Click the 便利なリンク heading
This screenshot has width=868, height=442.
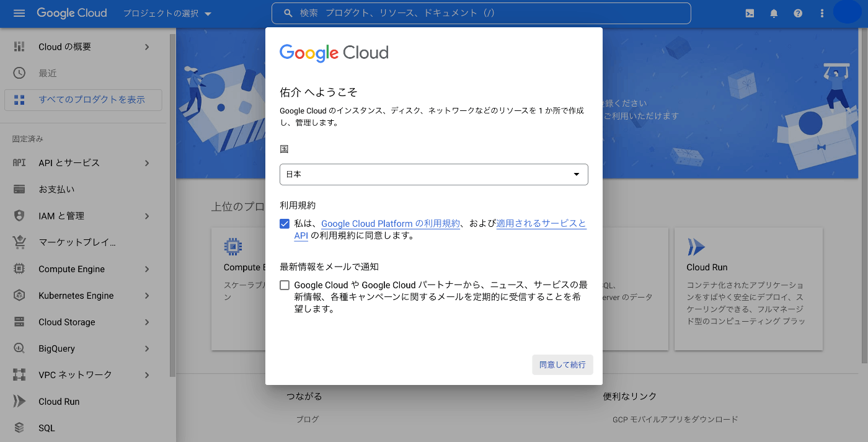[629, 396]
